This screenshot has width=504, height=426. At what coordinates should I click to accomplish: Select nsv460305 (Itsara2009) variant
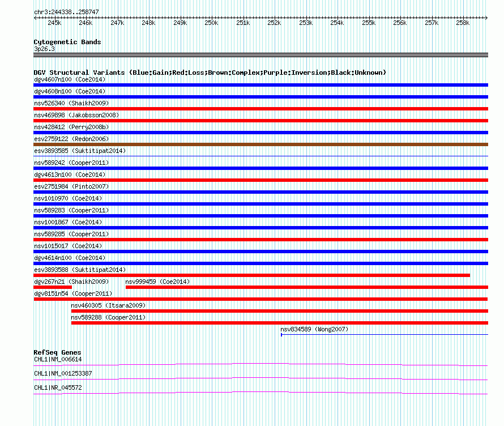pyautogui.click(x=108, y=305)
